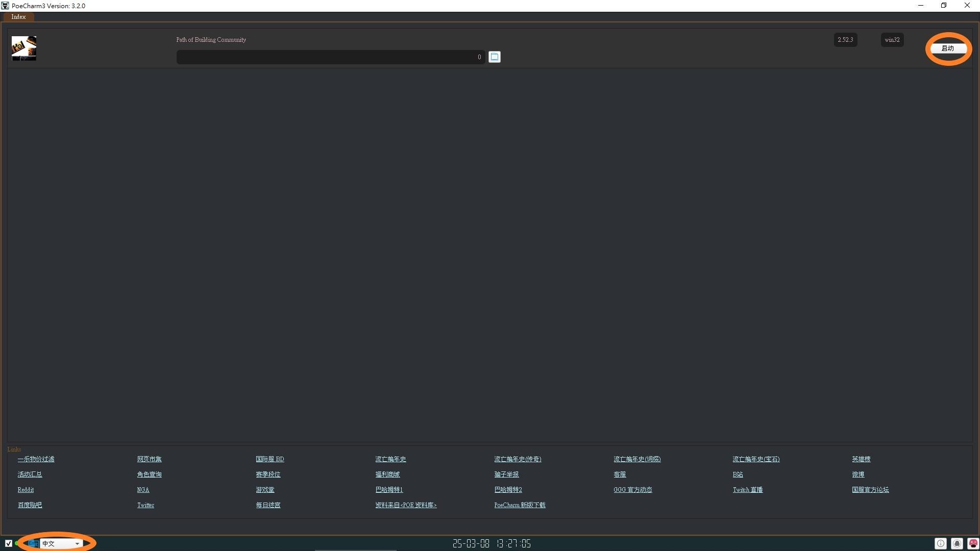
Task: Click the 2.52.3 version selector
Action: pyautogui.click(x=845, y=40)
